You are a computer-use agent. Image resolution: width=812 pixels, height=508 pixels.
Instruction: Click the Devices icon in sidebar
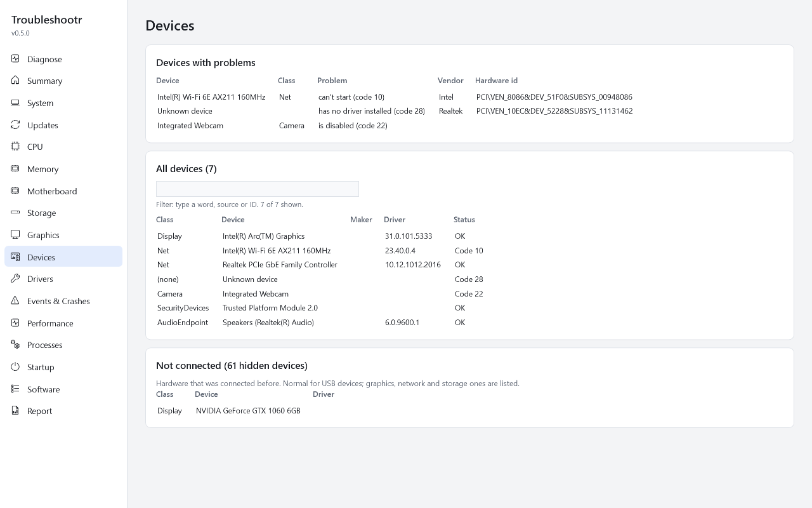(15, 257)
